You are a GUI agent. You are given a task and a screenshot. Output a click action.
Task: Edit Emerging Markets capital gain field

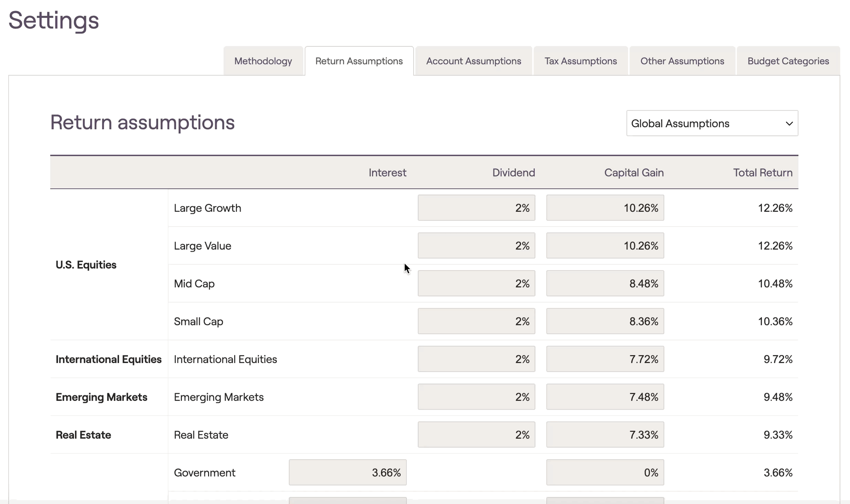point(605,397)
